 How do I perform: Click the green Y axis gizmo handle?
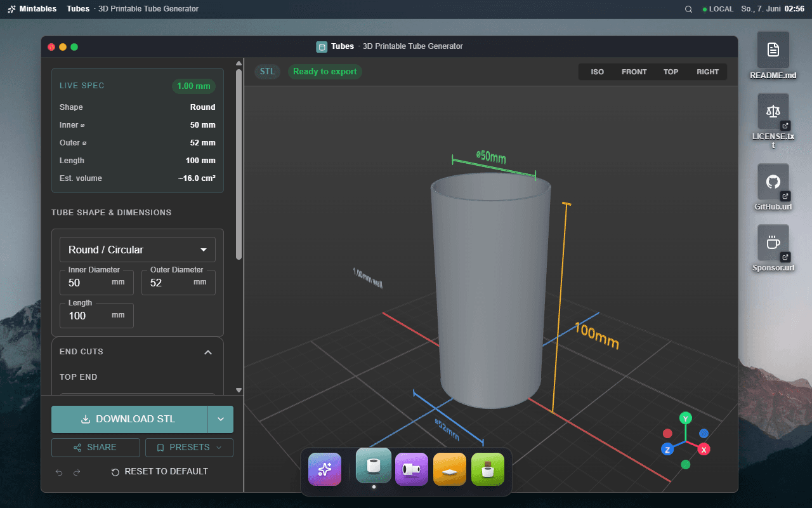pyautogui.click(x=685, y=418)
